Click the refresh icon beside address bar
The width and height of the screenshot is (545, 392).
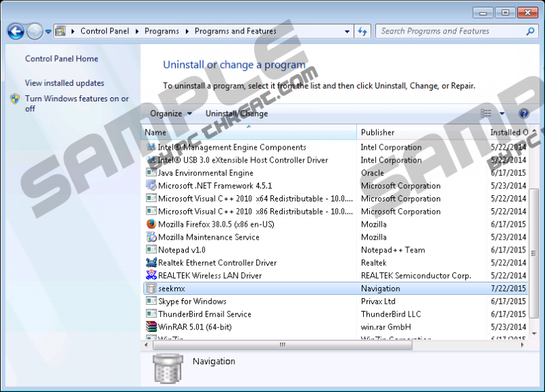pos(362,31)
